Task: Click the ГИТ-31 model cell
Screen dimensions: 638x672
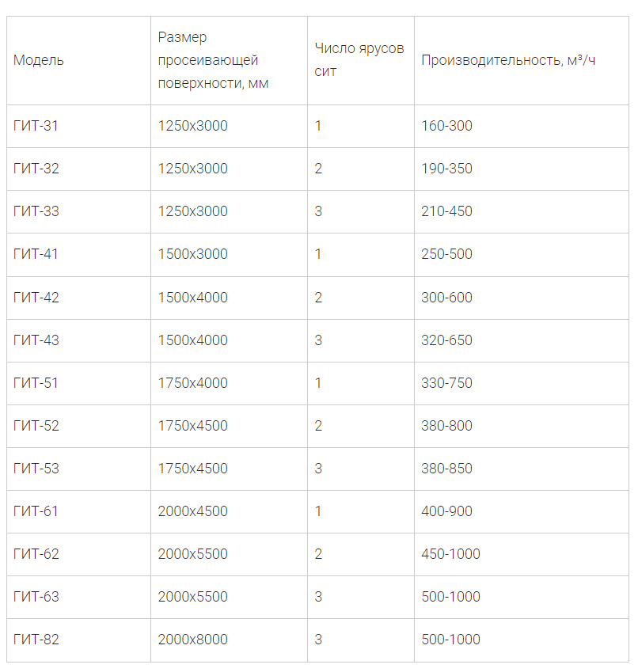Action: pos(36,126)
